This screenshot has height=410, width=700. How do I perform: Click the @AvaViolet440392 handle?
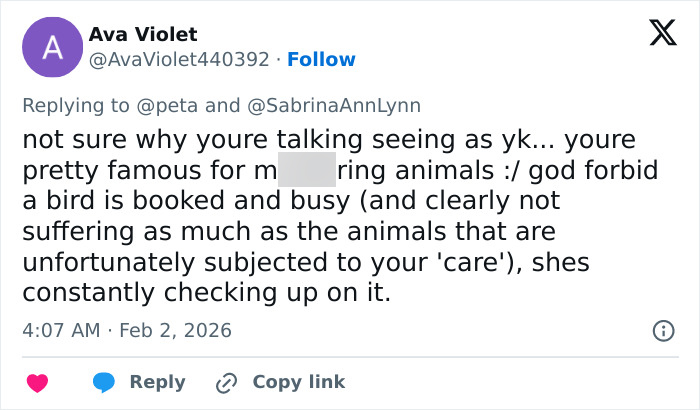click(x=179, y=60)
